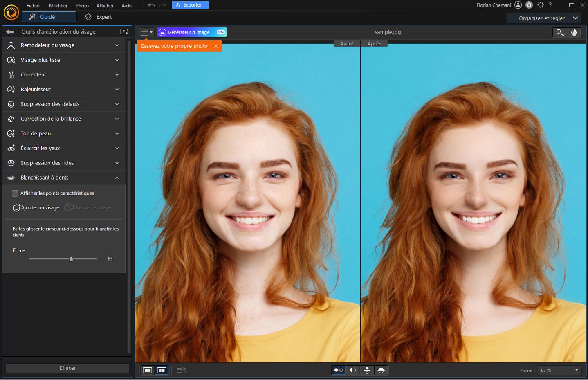Click the Avant photo preview
The image size is (588, 380).
[248, 203]
